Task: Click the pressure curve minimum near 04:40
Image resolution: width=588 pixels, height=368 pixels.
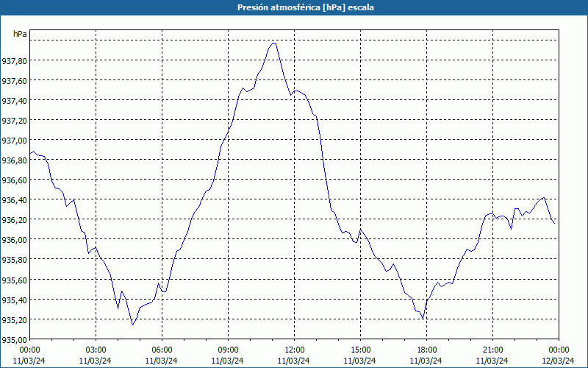Action: 132,325
